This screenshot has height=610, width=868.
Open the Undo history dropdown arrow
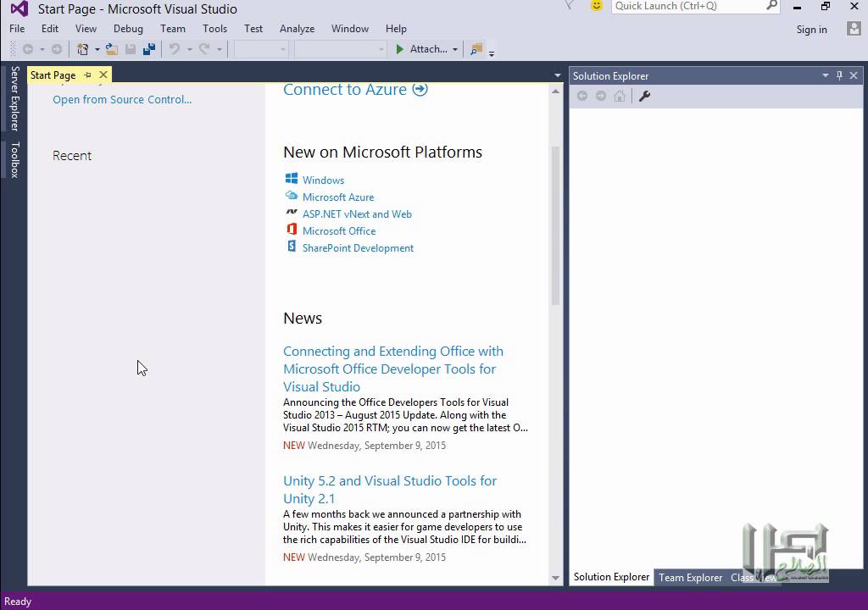pos(189,49)
